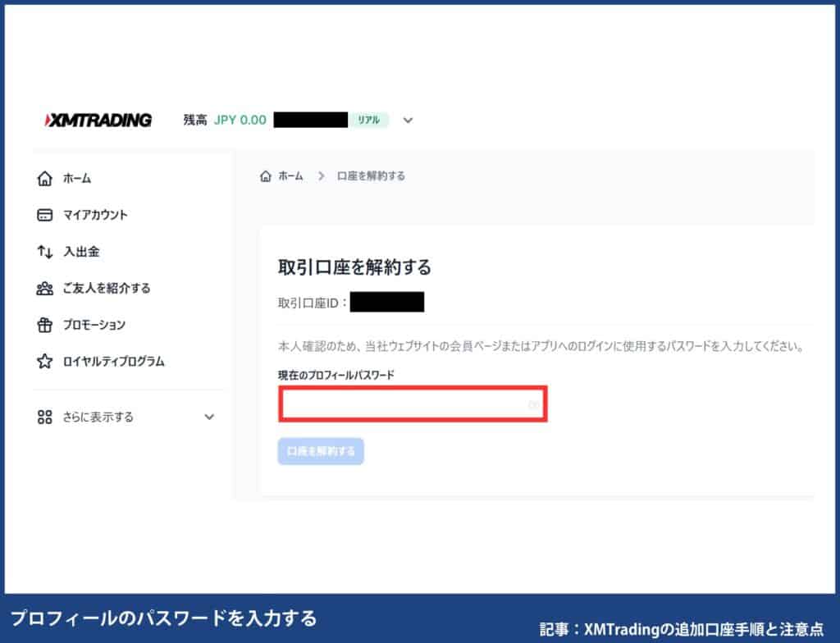The height and width of the screenshot is (643, 840).
Task: Click the loyalty program star icon
Action: point(45,361)
